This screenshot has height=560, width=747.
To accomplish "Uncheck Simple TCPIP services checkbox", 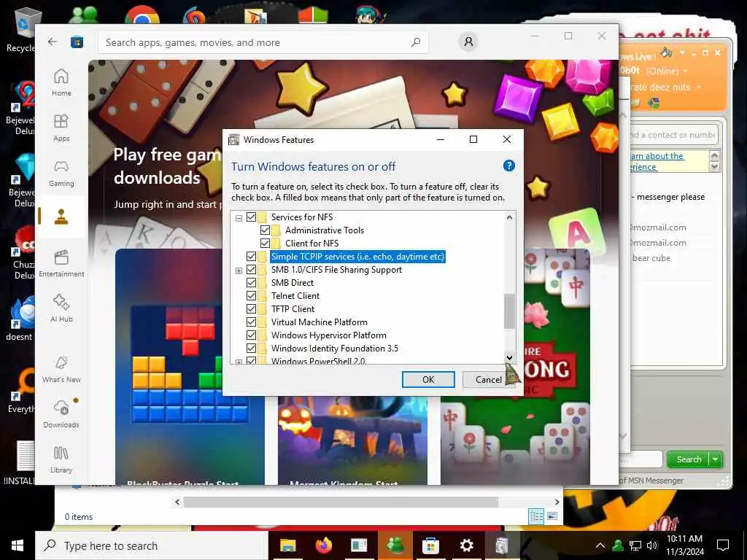I will point(252,257).
